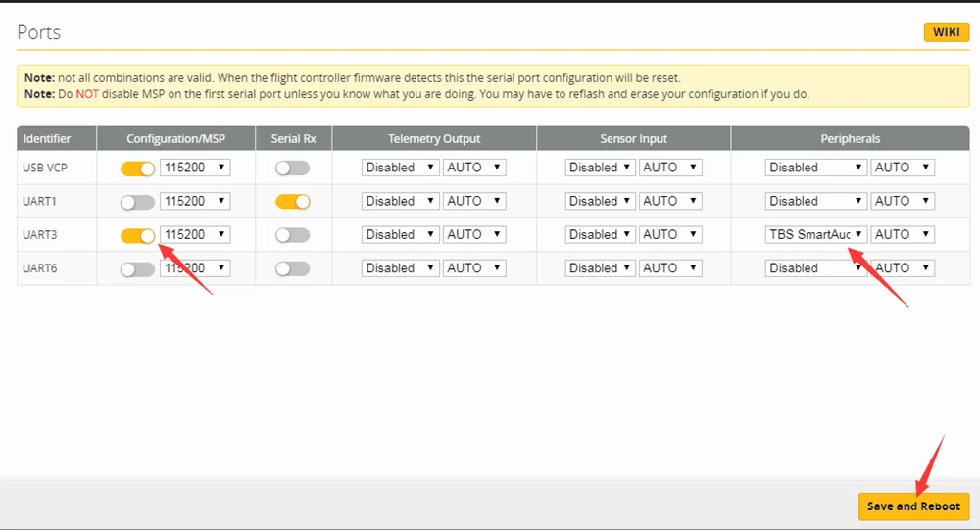Open UART1 Telemetry AUTO baud dropdown
This screenshot has width=980, height=530.
click(473, 201)
